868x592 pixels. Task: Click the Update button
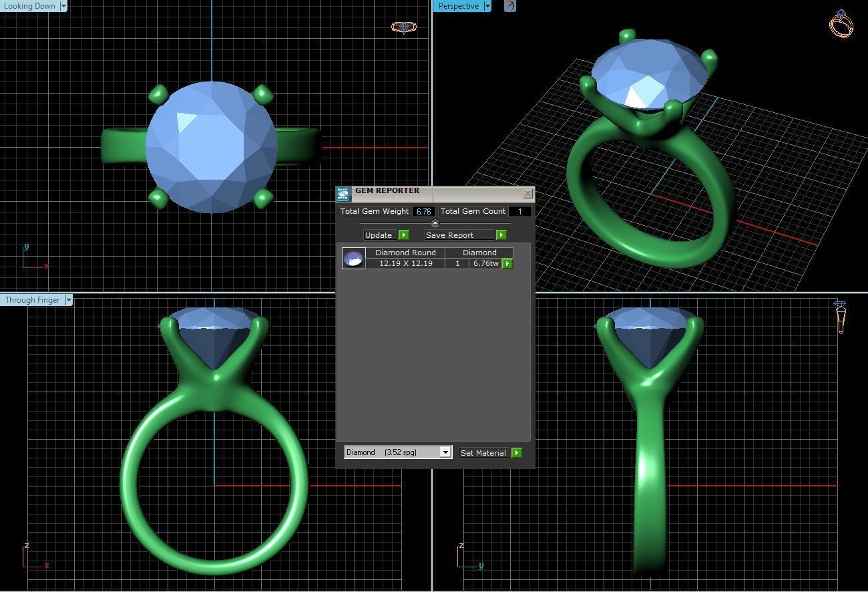pos(379,235)
